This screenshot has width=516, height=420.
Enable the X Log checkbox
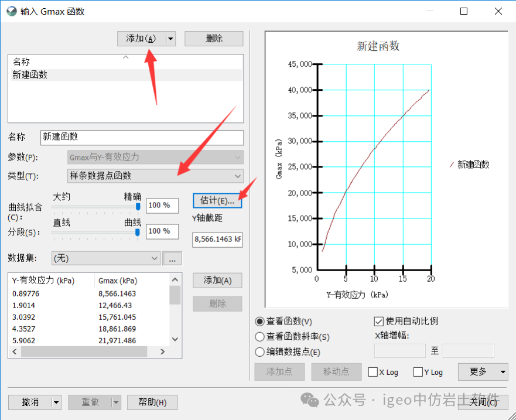tap(373, 372)
